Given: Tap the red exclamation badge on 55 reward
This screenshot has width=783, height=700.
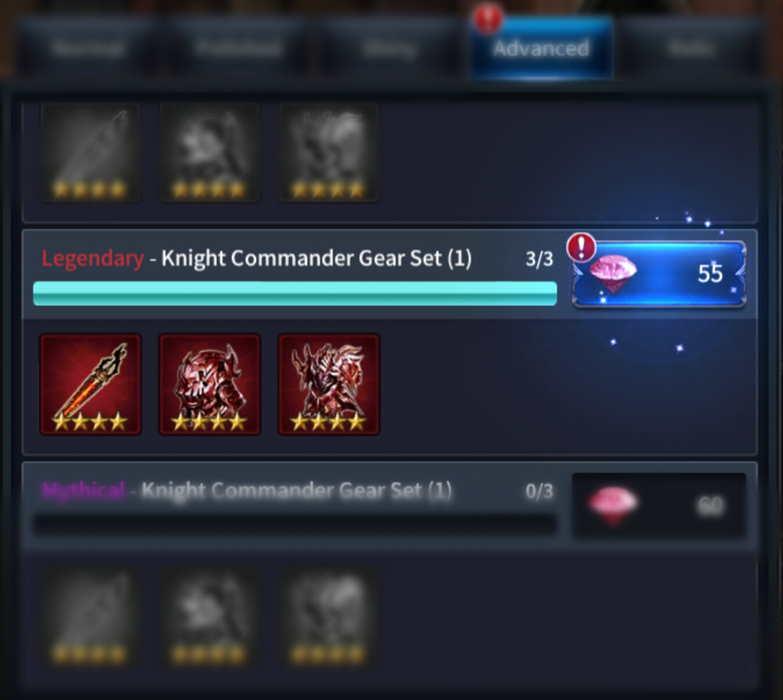Looking at the screenshot, I should [x=581, y=247].
